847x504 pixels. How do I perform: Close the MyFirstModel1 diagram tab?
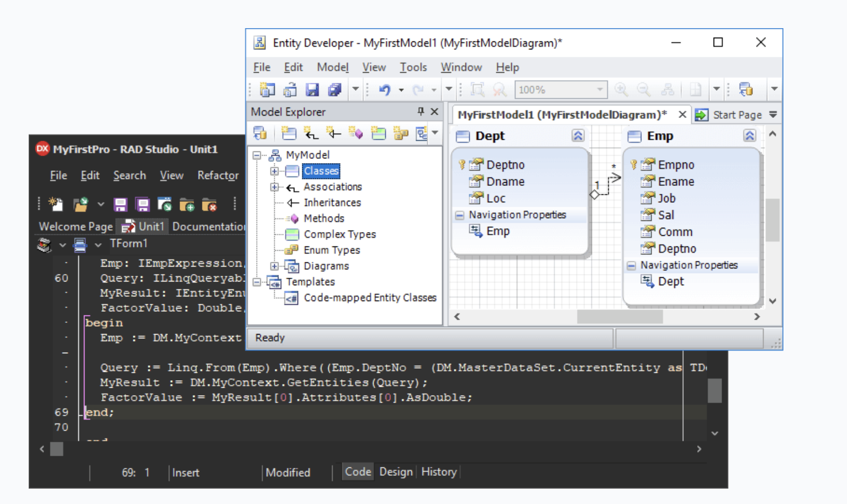(x=682, y=115)
